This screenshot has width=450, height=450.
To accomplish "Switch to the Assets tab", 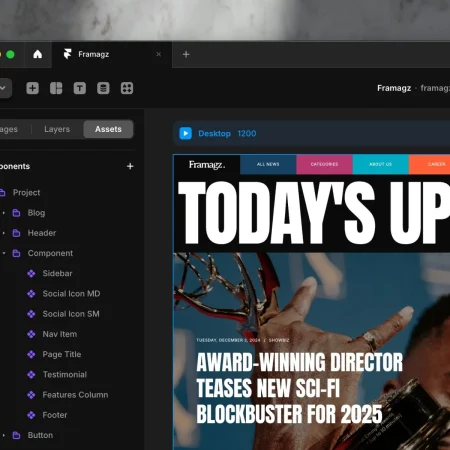I will pos(108,129).
